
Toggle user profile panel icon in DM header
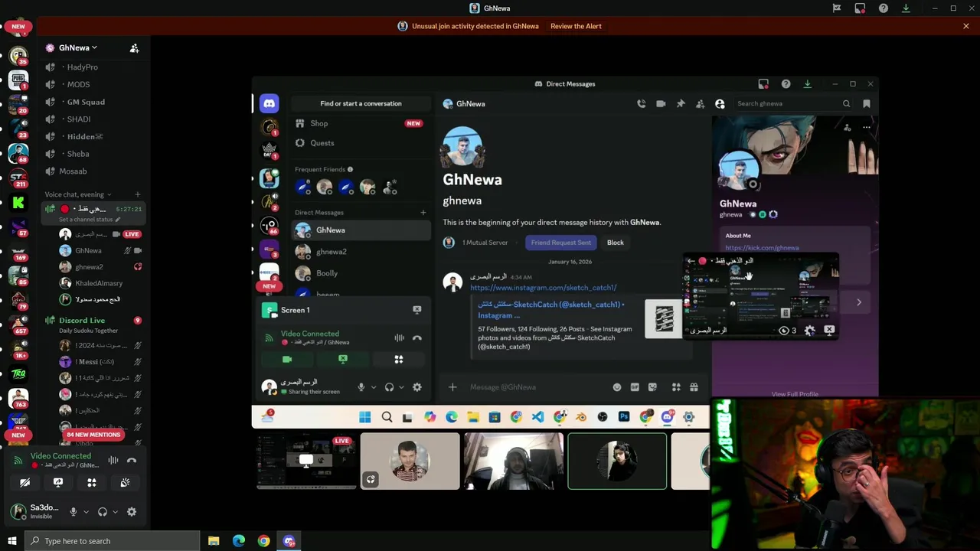tap(720, 104)
